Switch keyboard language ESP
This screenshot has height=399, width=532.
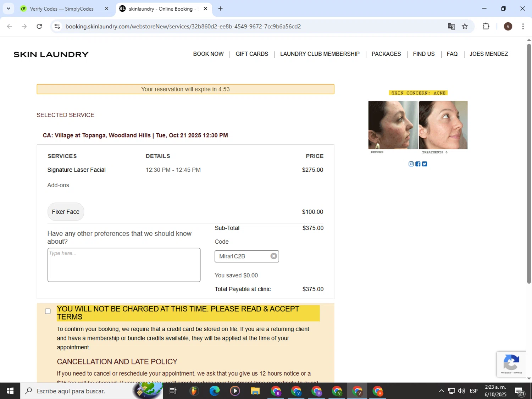[473, 391]
